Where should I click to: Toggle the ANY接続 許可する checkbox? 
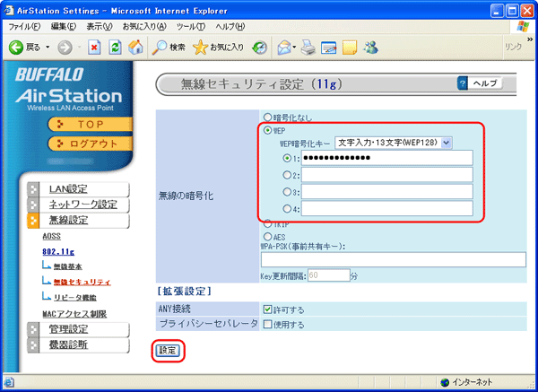point(266,309)
